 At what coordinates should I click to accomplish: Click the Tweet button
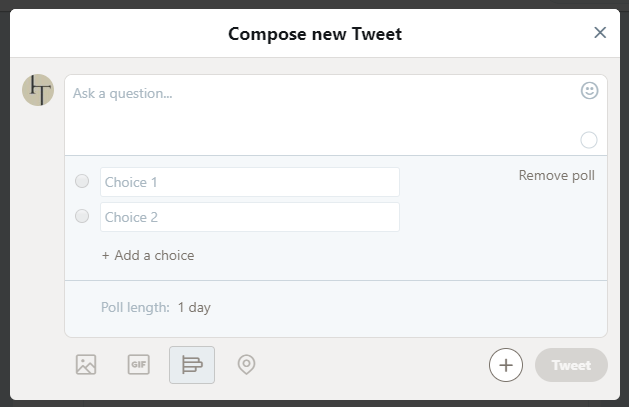tap(571, 365)
